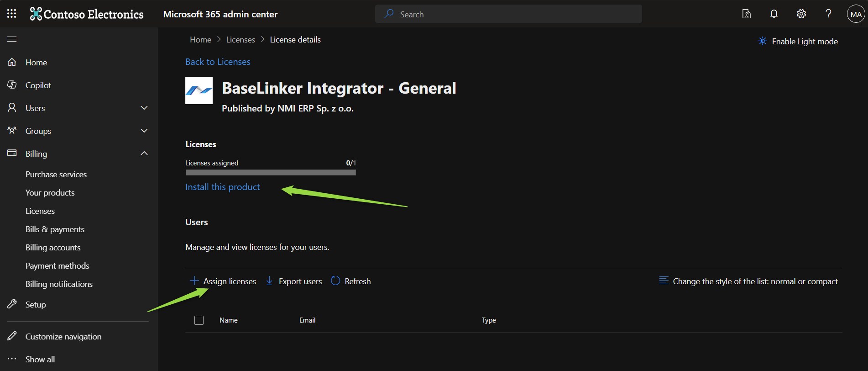
Task: Click the licenses assigned progress bar
Action: click(x=271, y=173)
